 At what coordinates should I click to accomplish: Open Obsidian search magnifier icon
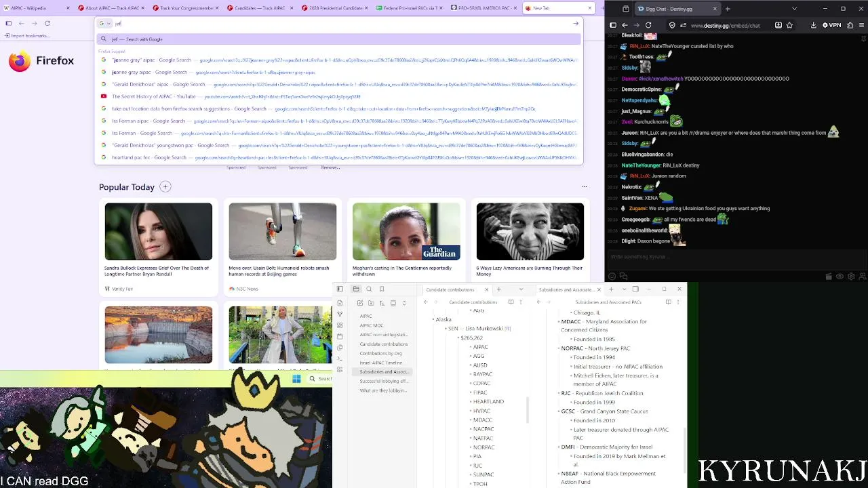369,289
